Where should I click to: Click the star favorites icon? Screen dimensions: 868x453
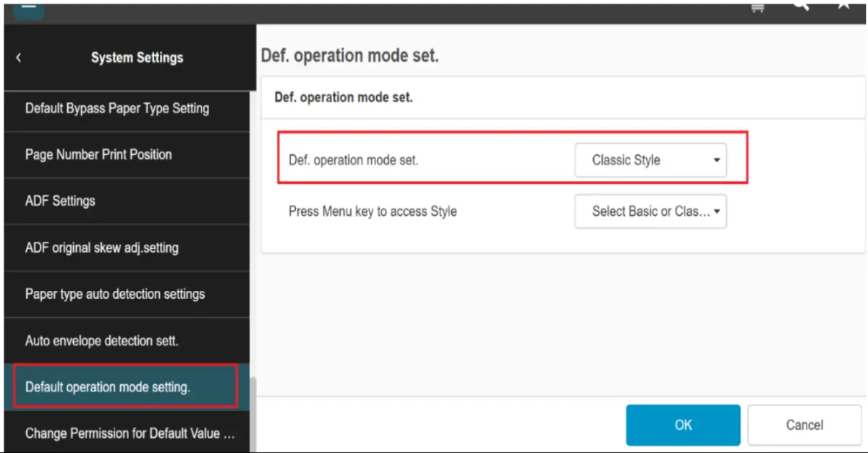(843, 6)
